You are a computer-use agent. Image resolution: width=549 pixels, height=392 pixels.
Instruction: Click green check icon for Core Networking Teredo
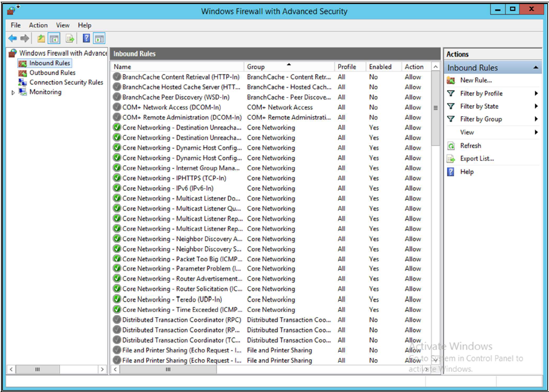coord(117,299)
